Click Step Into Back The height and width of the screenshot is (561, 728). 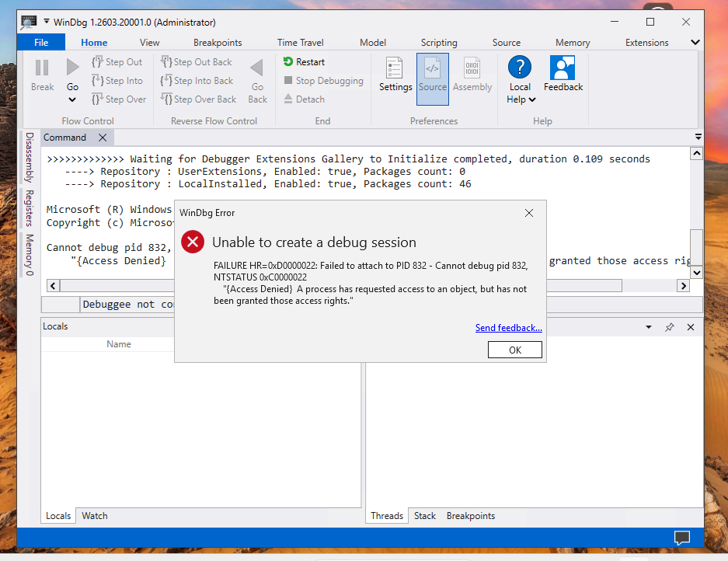click(x=197, y=80)
